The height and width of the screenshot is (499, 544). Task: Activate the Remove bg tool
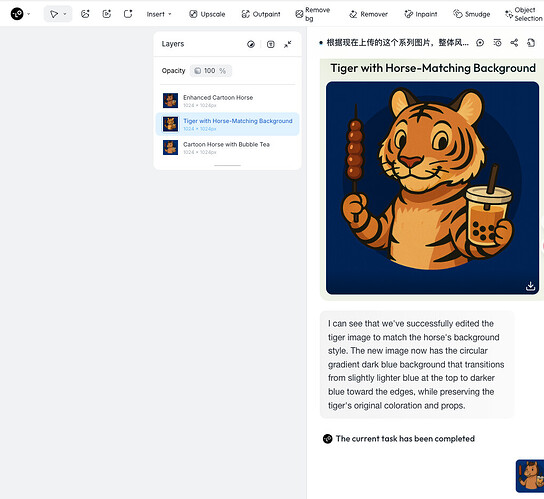313,14
